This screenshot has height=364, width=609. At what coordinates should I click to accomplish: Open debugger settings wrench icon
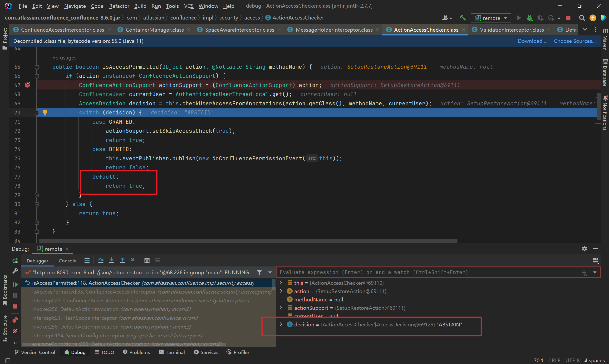pos(15,271)
